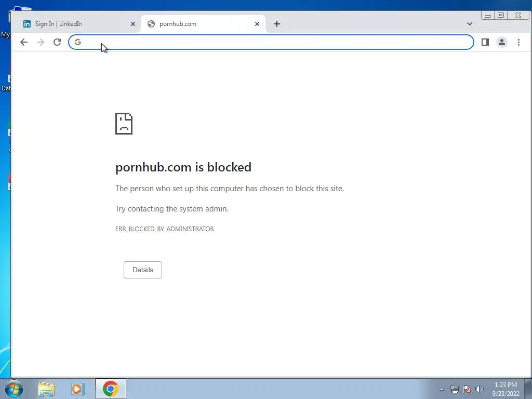Open the Chrome three-dot menu
532x399 pixels.
click(518, 42)
